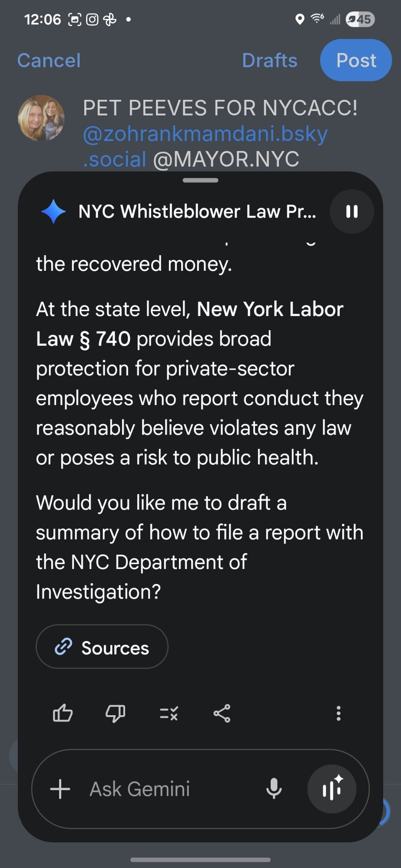Tap the thumbs down icon
Screen dimensions: 401x868
click(116, 713)
